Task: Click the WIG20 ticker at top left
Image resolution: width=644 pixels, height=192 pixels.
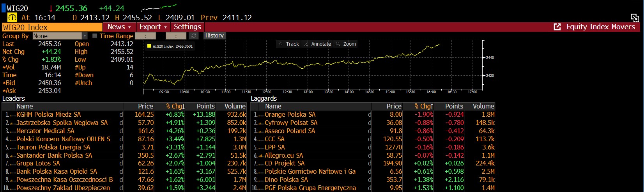Action: 18,9
